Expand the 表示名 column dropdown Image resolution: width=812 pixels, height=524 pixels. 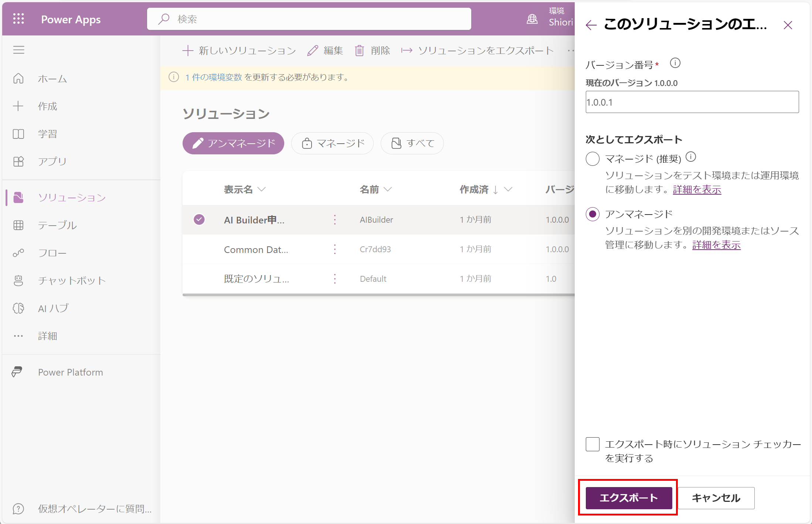[262, 189]
